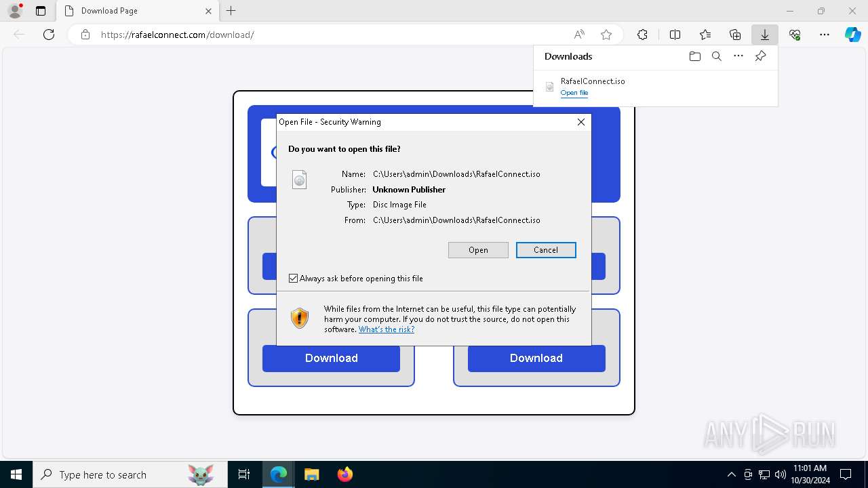Click the Edge profile avatar icon
868x488 pixels.
(x=15, y=11)
